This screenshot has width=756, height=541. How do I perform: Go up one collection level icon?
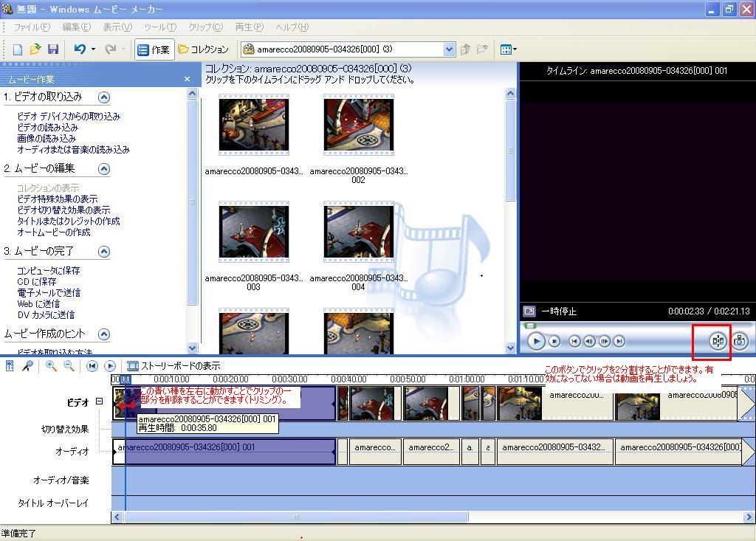click(x=465, y=49)
